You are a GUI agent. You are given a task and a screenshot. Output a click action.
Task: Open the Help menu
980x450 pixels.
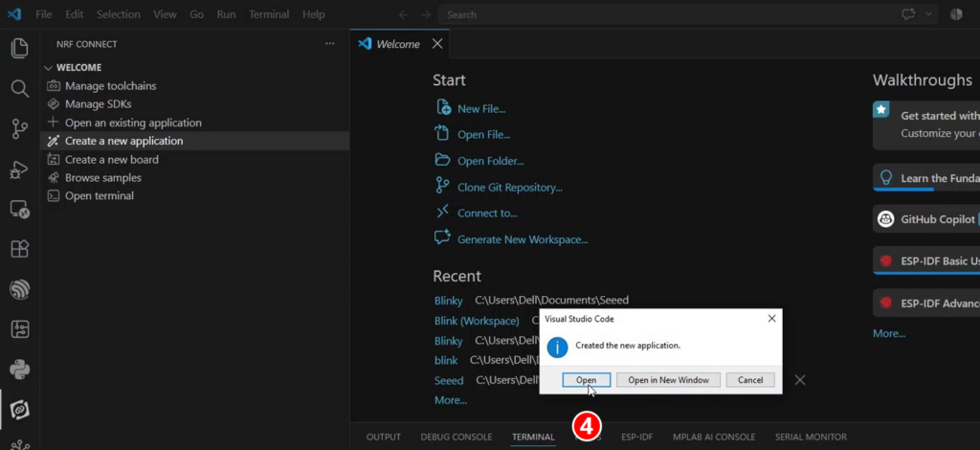pyautogui.click(x=314, y=14)
